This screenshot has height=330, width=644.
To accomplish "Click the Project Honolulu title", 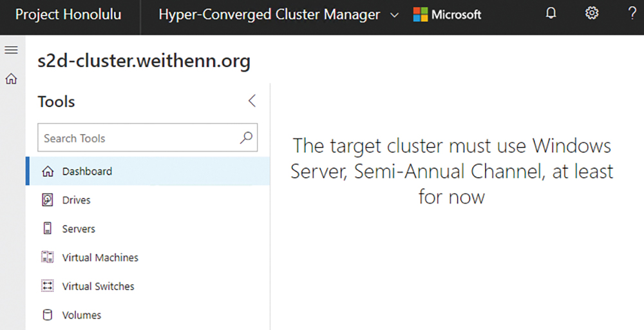I will click(68, 14).
